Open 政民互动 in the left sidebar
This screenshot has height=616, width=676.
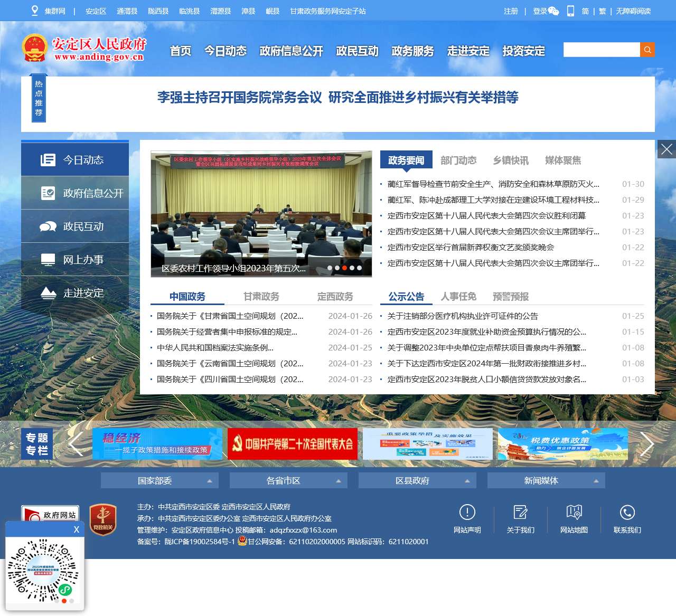75,226
